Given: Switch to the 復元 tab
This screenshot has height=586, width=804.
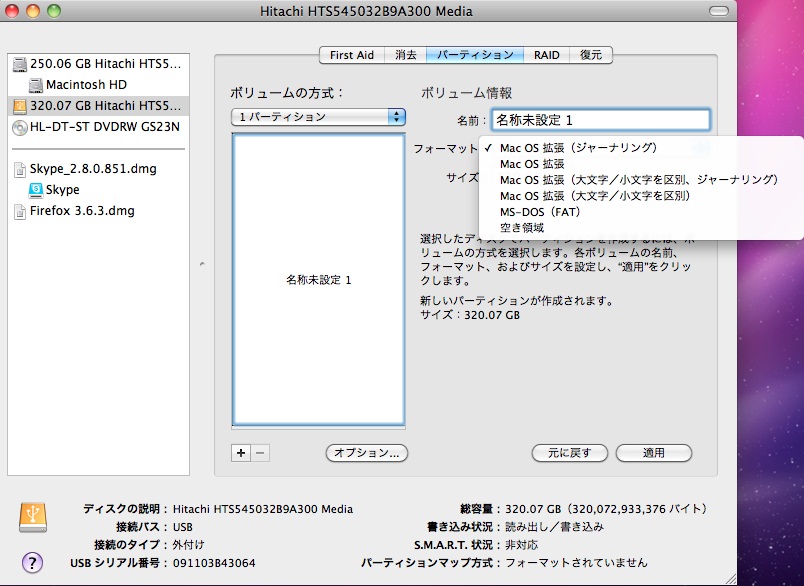Looking at the screenshot, I should click(x=591, y=55).
